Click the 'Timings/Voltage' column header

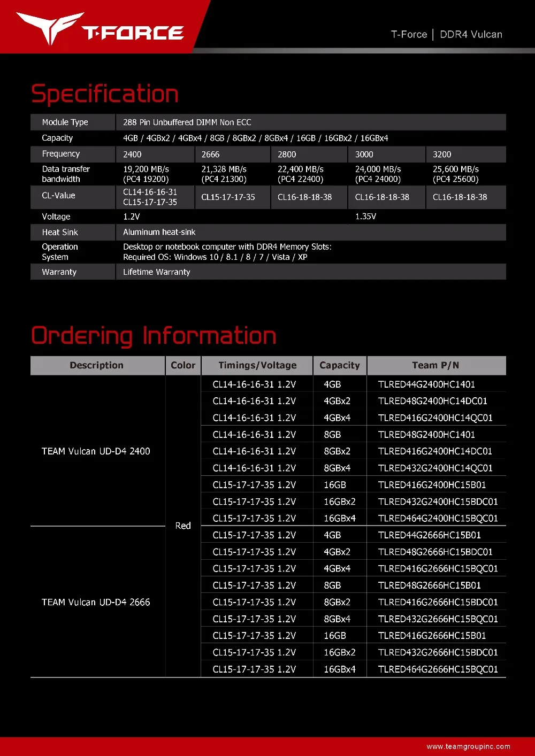257,365
